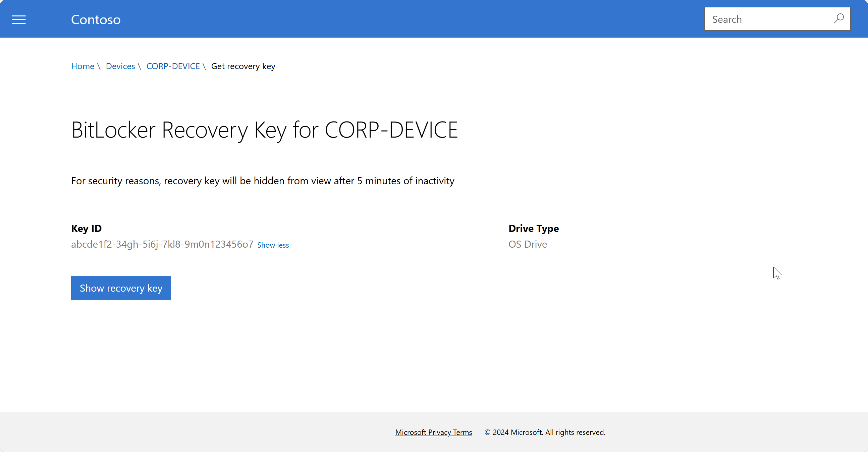Collapse the Key ID with Show less
The image size is (868, 452).
coord(273,245)
